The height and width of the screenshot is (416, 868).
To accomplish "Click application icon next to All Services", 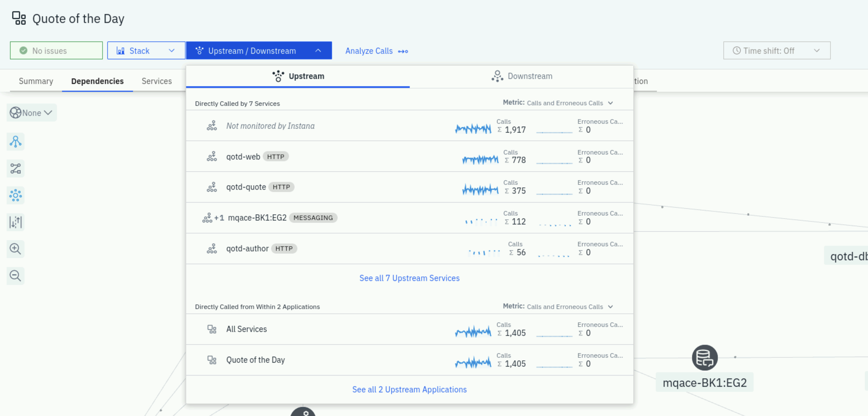I will tap(212, 329).
